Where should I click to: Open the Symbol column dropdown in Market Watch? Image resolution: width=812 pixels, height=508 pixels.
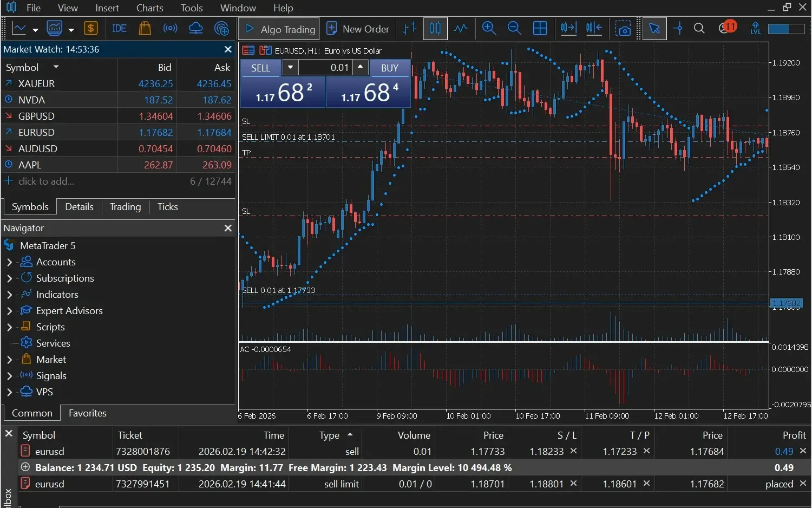coord(56,67)
